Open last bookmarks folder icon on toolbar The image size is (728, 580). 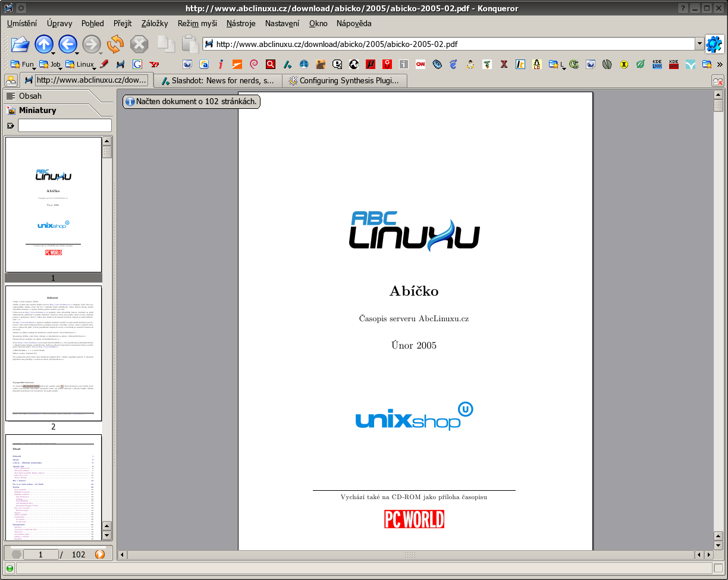707,64
